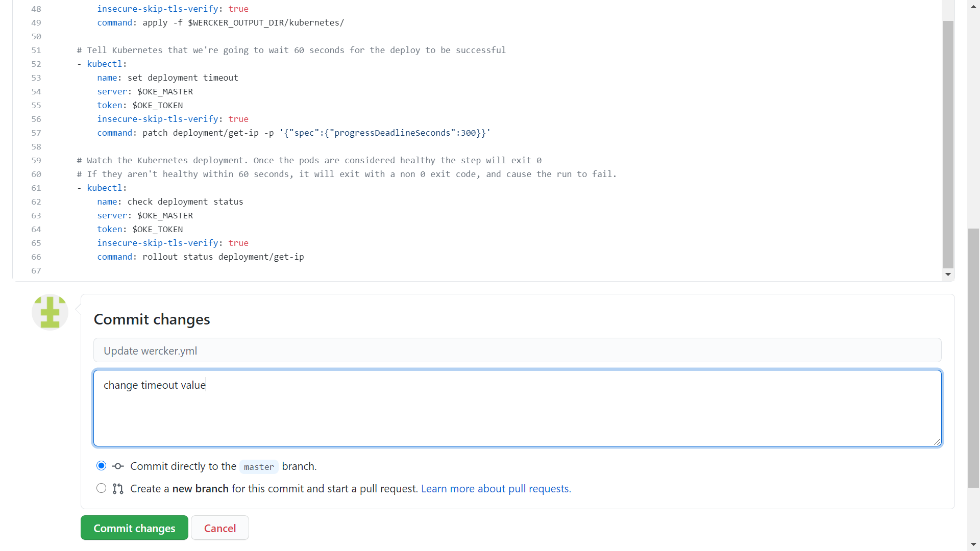Click line number 66 in the gutter

click(36, 257)
